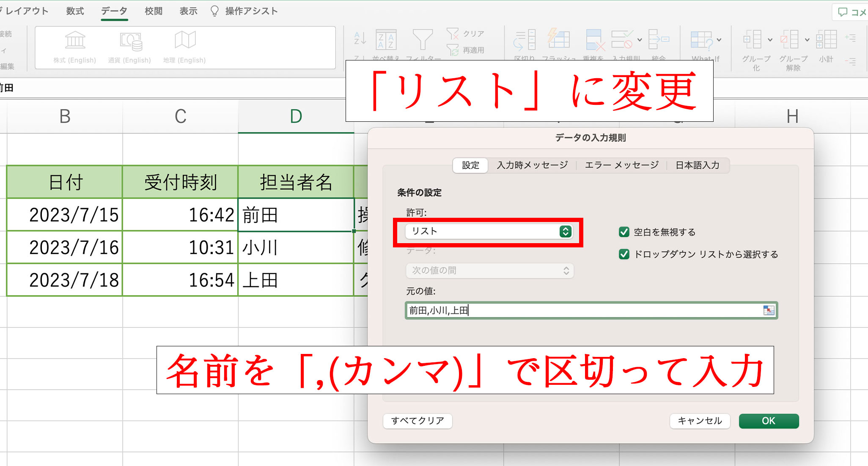868x466 pixels.
Task: Click the Filter funnel icon
Action: coord(422,39)
